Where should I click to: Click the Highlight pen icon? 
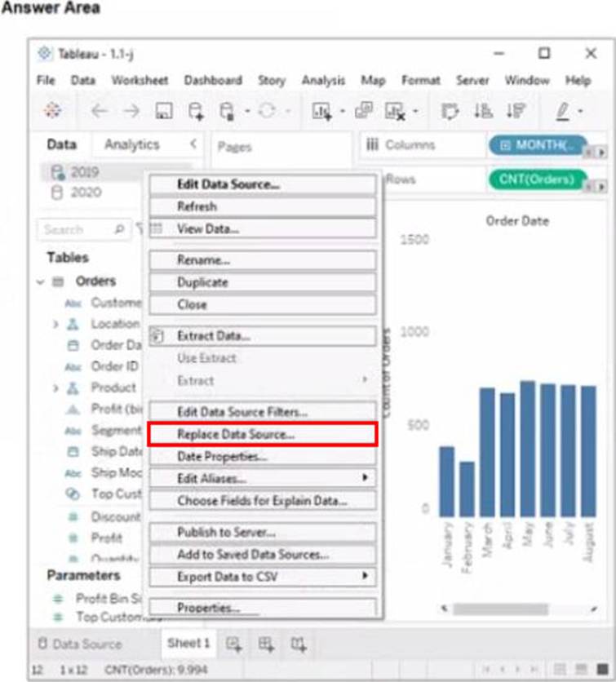(x=563, y=111)
